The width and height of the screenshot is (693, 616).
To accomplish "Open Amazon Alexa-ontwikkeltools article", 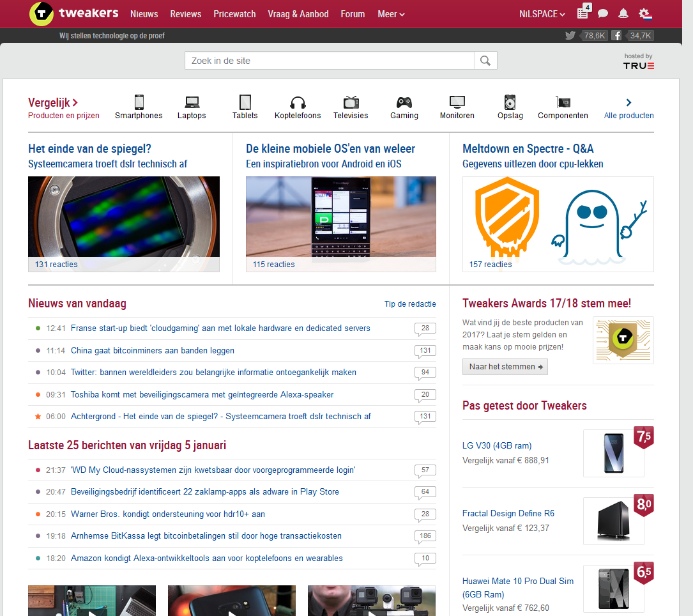I will (207, 558).
